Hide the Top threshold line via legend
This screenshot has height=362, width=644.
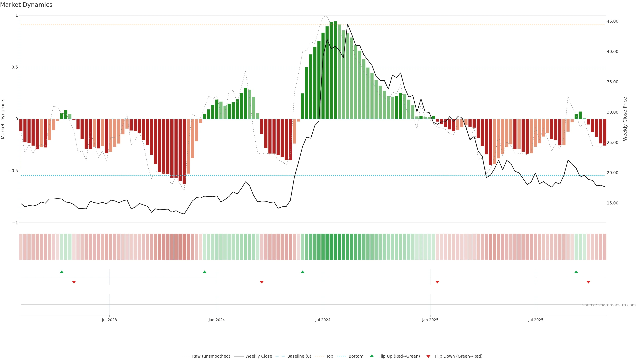pos(330,356)
